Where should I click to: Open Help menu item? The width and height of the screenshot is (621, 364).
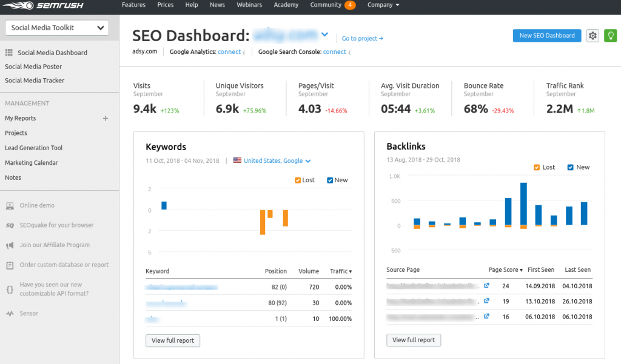tap(192, 5)
